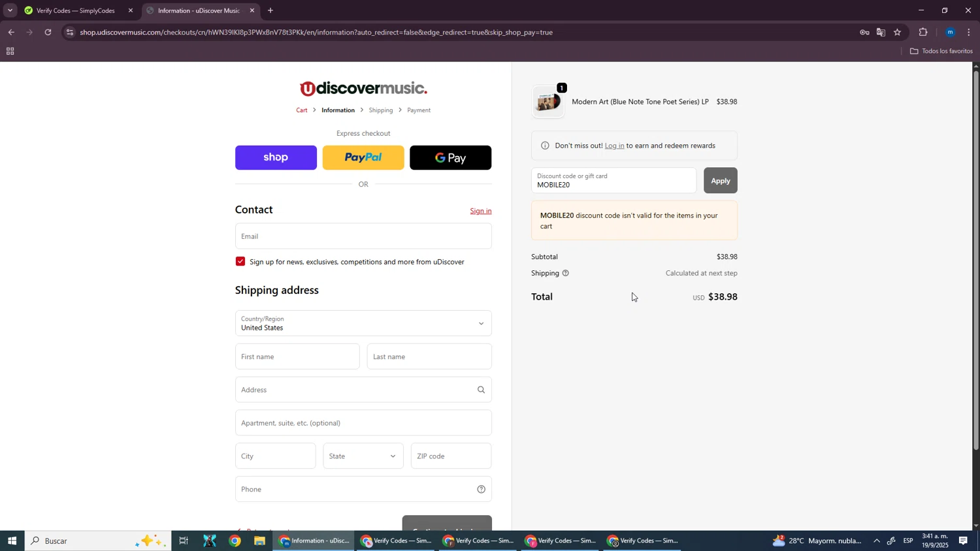This screenshot has width=980, height=551.
Task: Open the tab search dropdown arrow
Action: pos(10,10)
